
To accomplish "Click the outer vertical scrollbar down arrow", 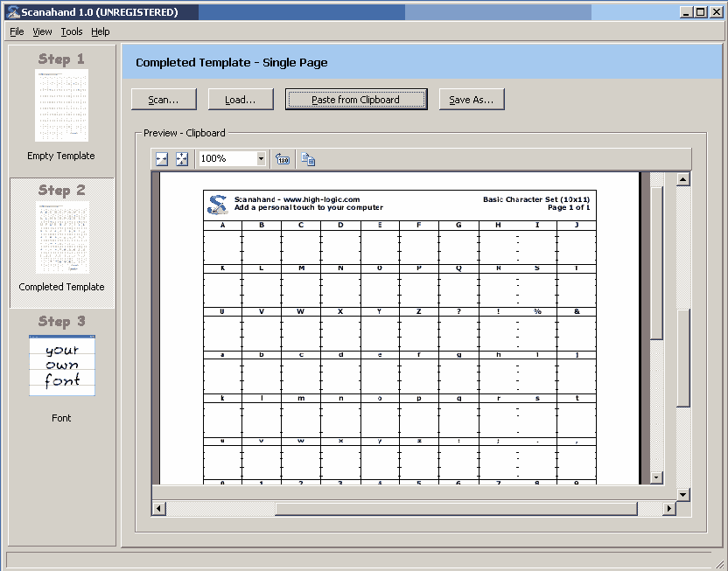I will tap(682, 494).
